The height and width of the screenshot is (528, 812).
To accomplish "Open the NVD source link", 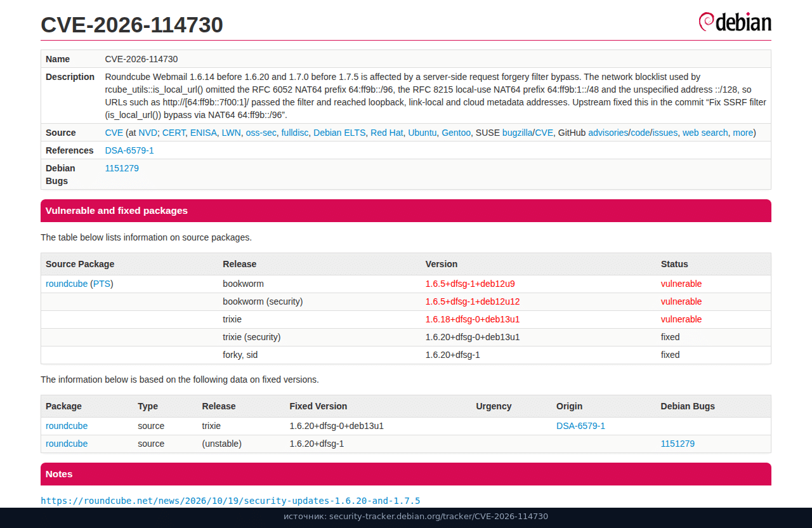I will tap(148, 133).
